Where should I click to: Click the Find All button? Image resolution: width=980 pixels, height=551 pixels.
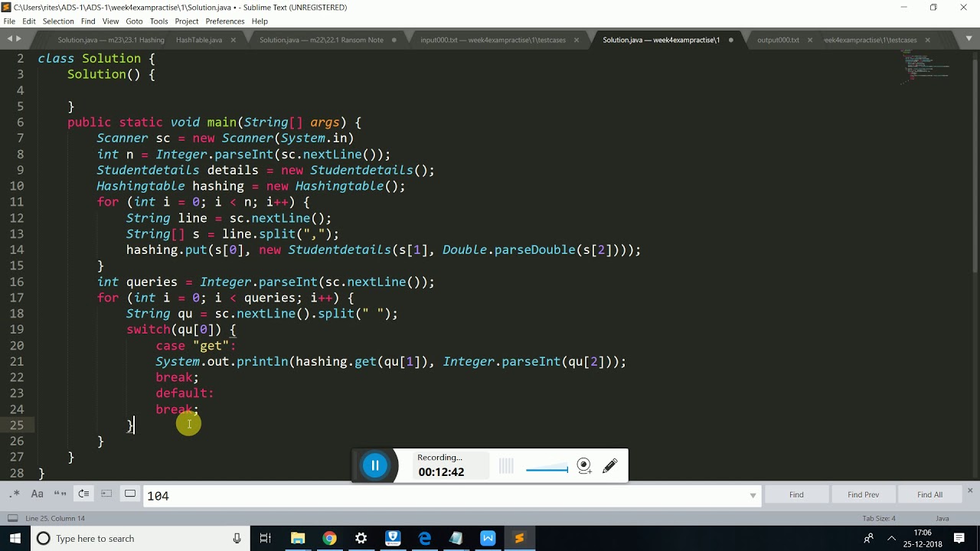click(929, 495)
